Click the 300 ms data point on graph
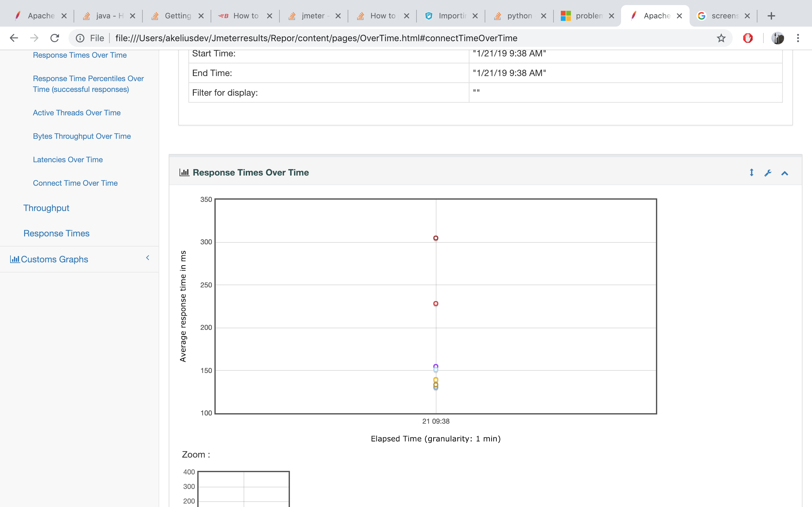The image size is (812, 507). [435, 238]
